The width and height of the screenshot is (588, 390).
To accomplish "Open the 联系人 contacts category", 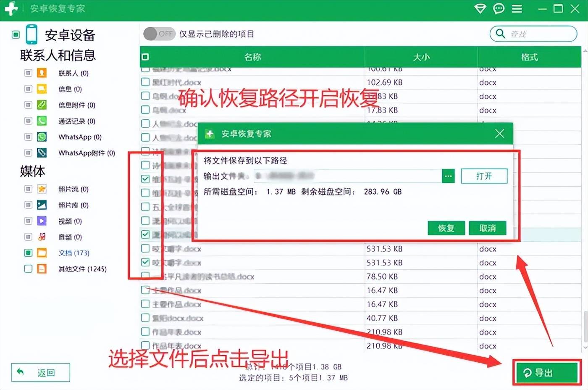I will [42, 73].
